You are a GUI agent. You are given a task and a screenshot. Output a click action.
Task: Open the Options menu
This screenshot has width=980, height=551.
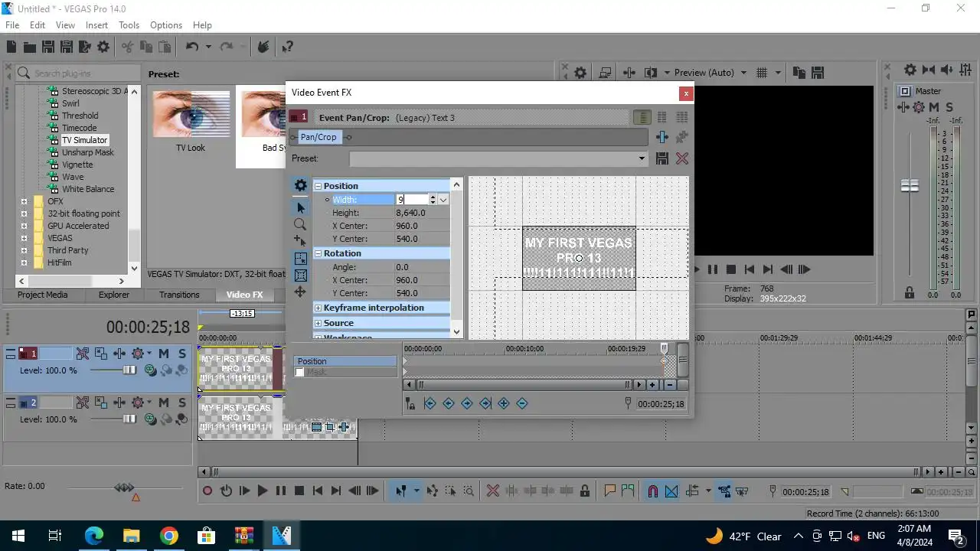pyautogui.click(x=166, y=25)
